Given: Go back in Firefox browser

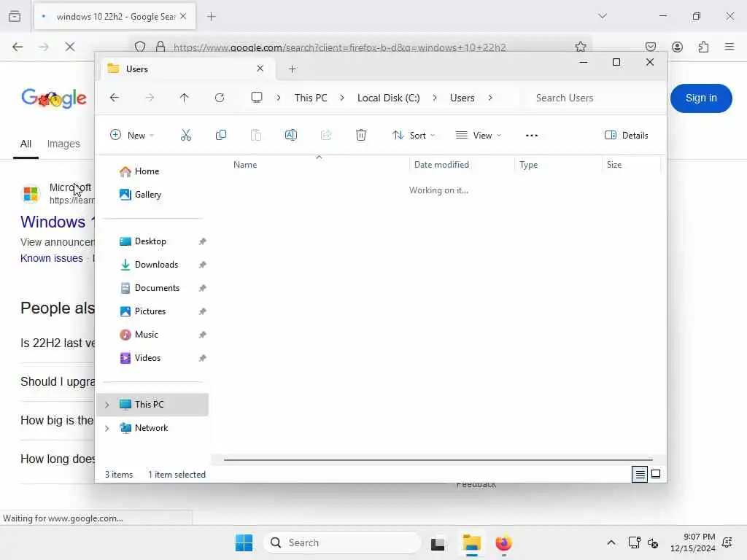Looking at the screenshot, I should [x=18, y=47].
